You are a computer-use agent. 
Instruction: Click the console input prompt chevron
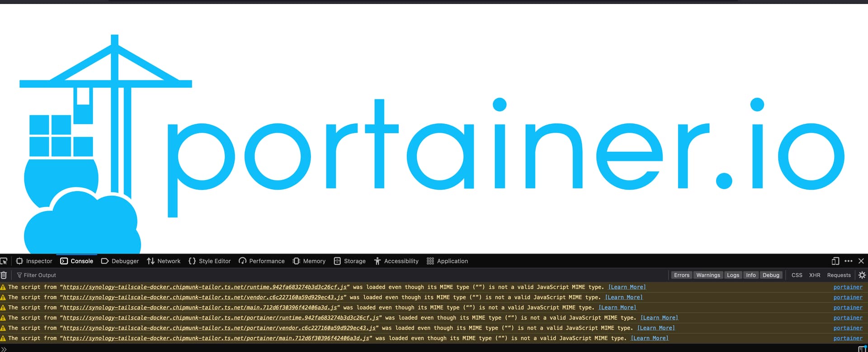(x=3, y=348)
